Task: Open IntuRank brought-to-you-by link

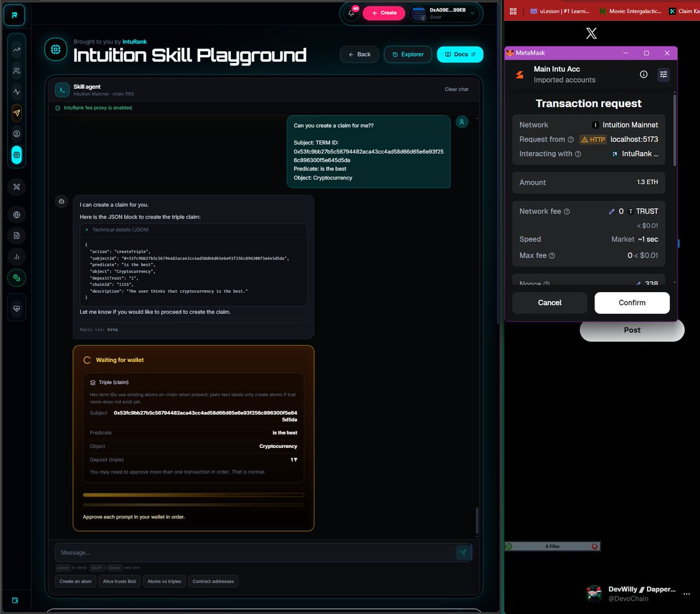Action: 135,42
